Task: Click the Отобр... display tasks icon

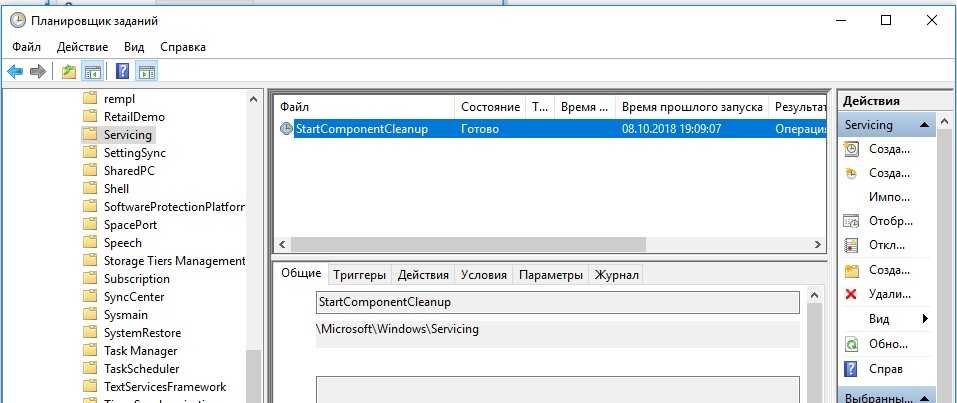Action: tap(851, 221)
